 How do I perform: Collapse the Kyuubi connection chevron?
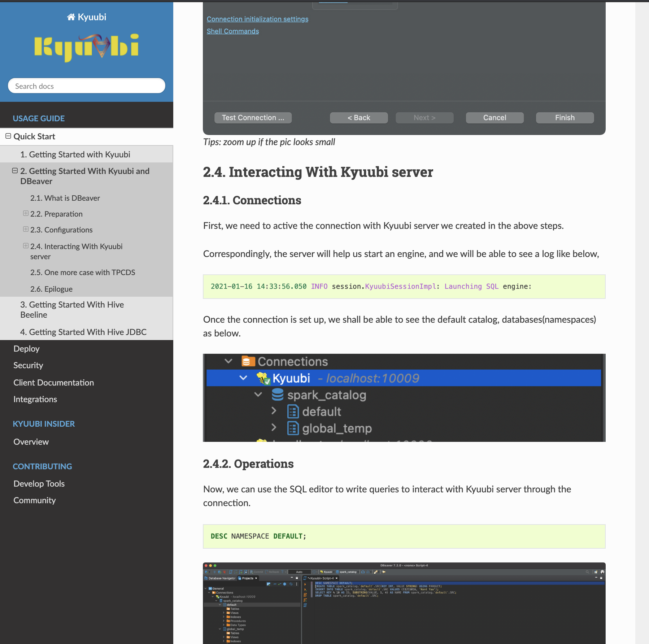click(x=243, y=378)
